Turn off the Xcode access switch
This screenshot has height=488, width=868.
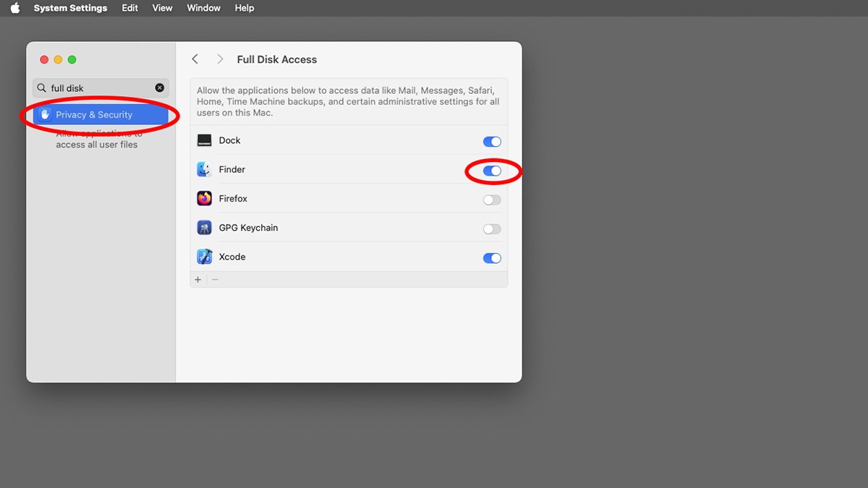tap(492, 258)
